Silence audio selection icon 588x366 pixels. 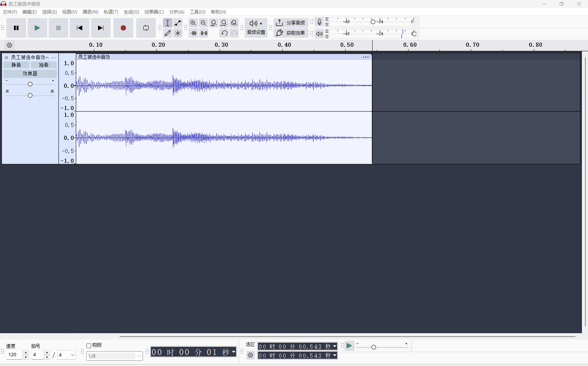(204, 33)
